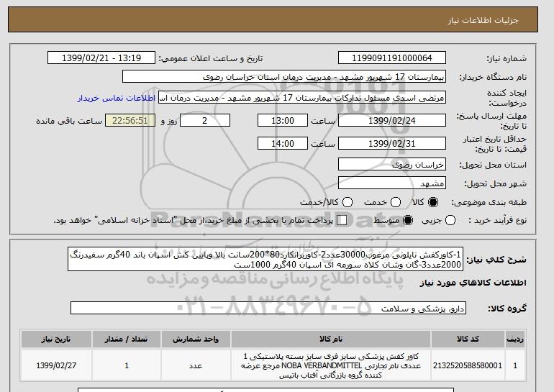Image resolution: width=554 pixels, height=392 pixels.
Task: Click the اطلاعات کالاهای مورد نیاز heading
Action: point(473,283)
